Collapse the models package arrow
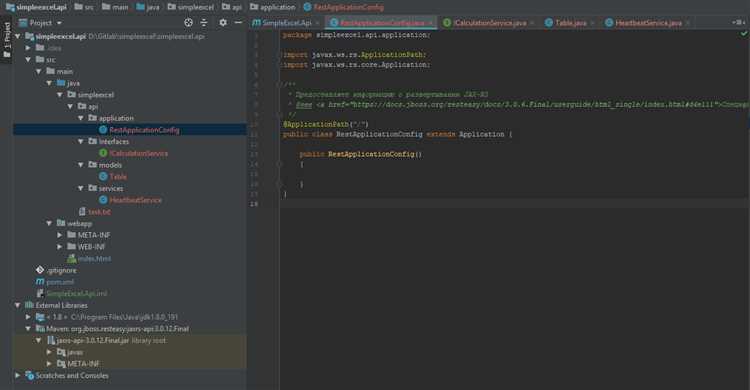The width and height of the screenshot is (750, 390). (81, 165)
